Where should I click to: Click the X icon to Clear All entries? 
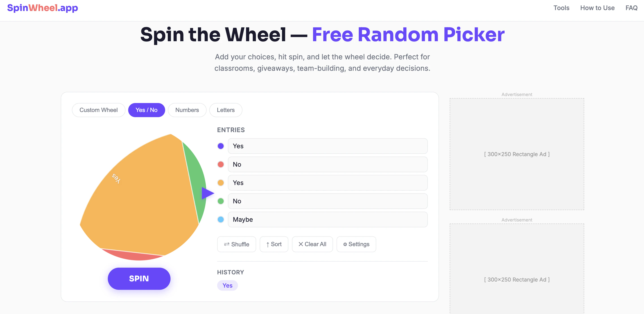coord(301,244)
